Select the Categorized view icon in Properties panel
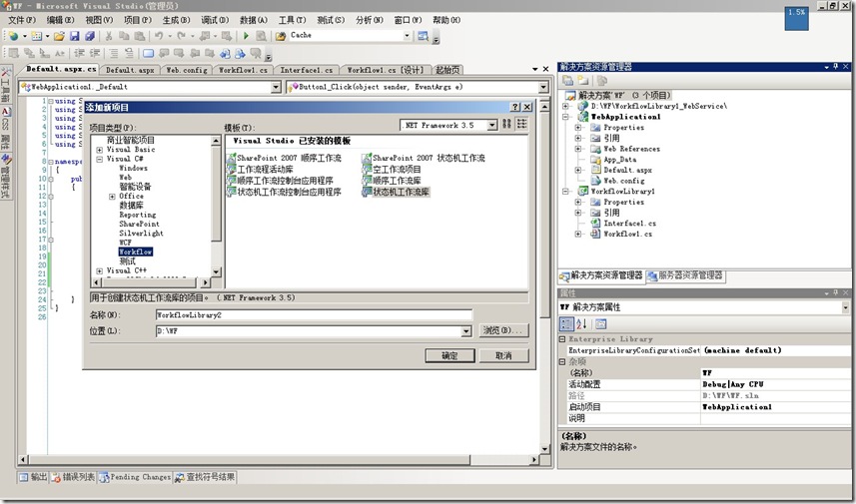Image resolution: width=856 pixels, height=504 pixels. tap(566, 324)
